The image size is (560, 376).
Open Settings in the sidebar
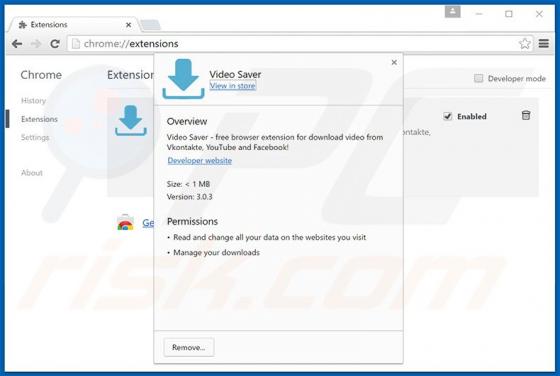(x=35, y=137)
